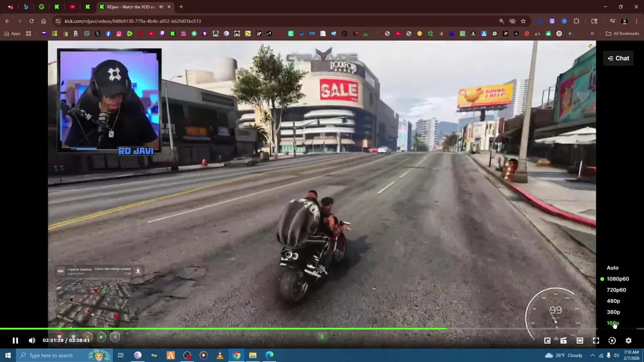Image resolution: width=644 pixels, height=362 pixels.
Task: Open the taskbar clock and date
Action: [631, 355]
